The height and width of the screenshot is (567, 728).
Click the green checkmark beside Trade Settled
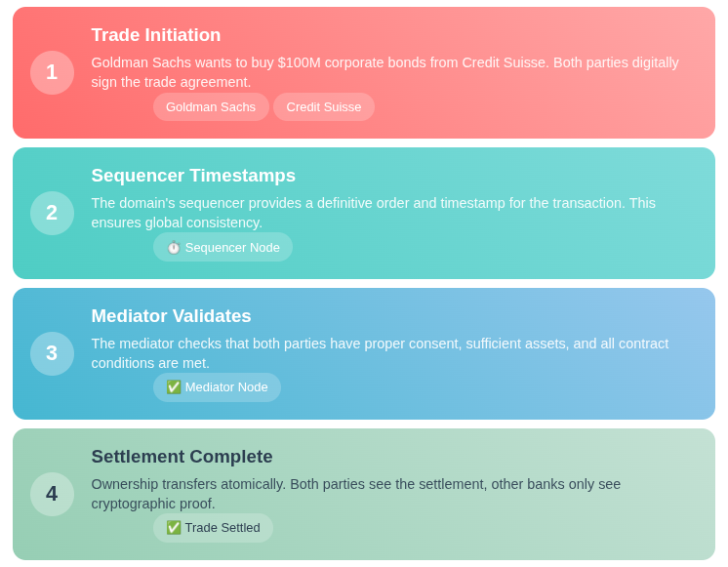[x=174, y=528]
